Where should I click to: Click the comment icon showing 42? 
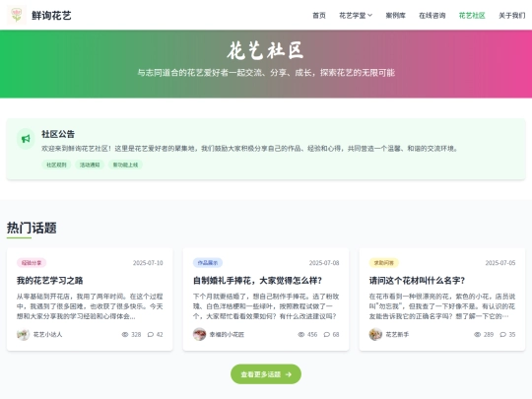(x=151, y=335)
